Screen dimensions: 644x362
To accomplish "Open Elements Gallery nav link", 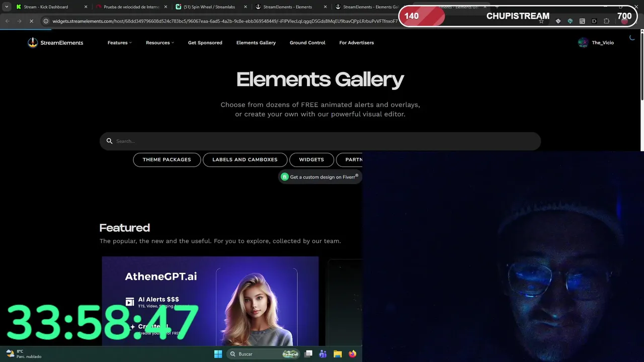I will 256,43.
